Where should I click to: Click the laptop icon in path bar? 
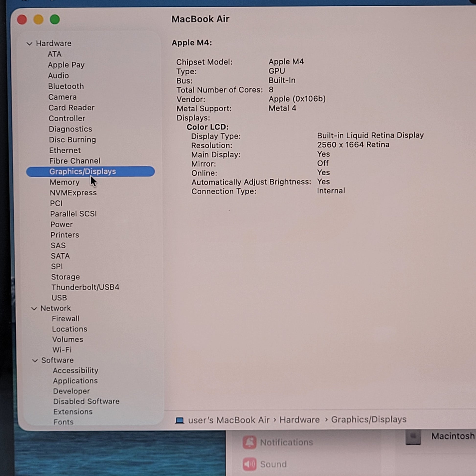(x=180, y=420)
